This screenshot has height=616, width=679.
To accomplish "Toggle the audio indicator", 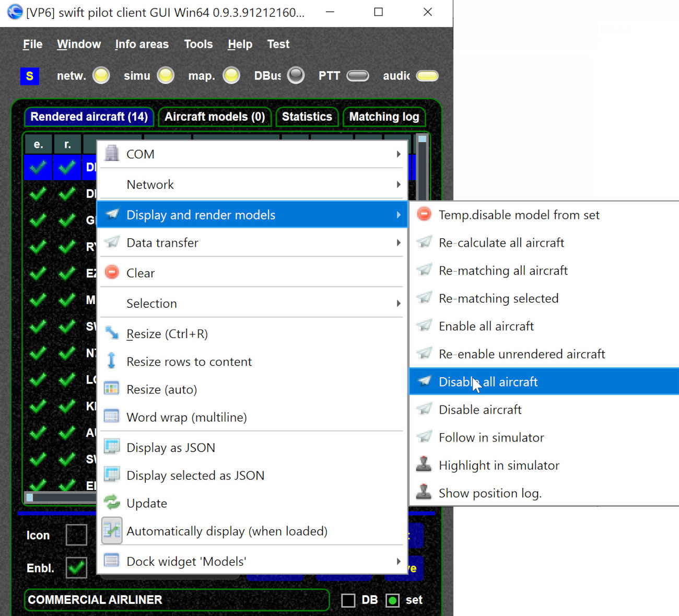I will click(427, 76).
